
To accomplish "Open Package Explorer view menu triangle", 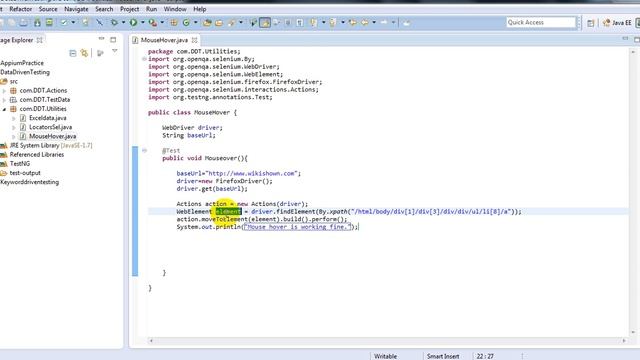I will (x=115, y=51).
